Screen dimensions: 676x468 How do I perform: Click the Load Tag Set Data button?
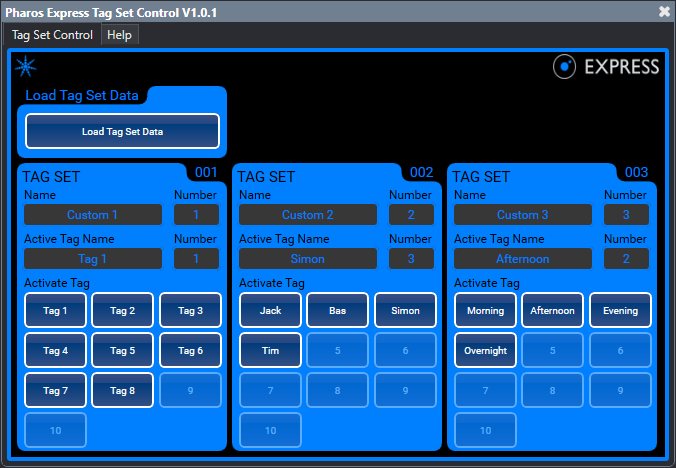[122, 131]
